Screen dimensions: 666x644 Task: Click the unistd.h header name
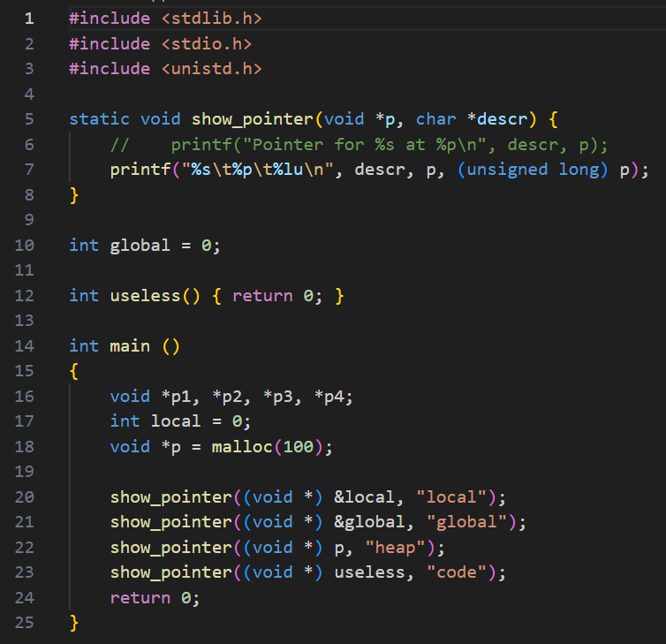point(211,68)
